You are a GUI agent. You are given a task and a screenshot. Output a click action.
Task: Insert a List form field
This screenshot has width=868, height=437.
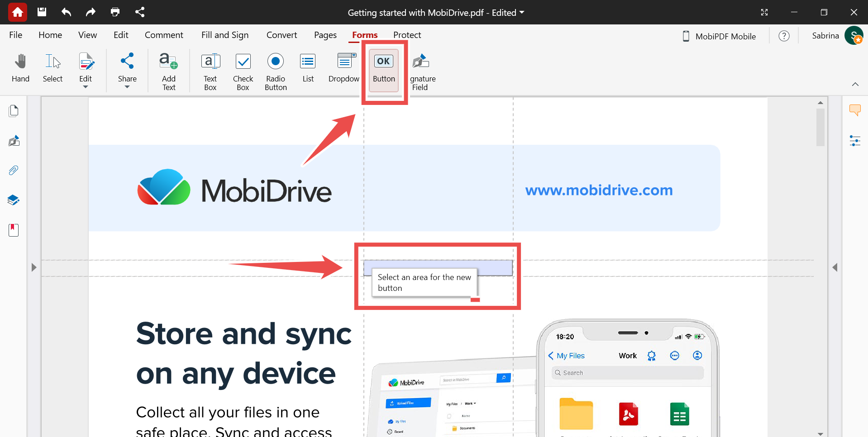pyautogui.click(x=308, y=68)
